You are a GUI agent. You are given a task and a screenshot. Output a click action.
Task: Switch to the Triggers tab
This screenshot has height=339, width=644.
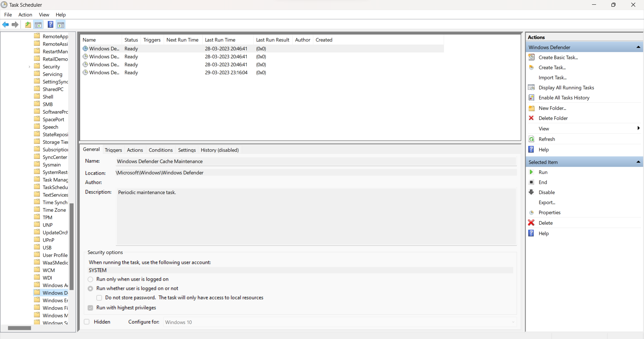point(113,150)
